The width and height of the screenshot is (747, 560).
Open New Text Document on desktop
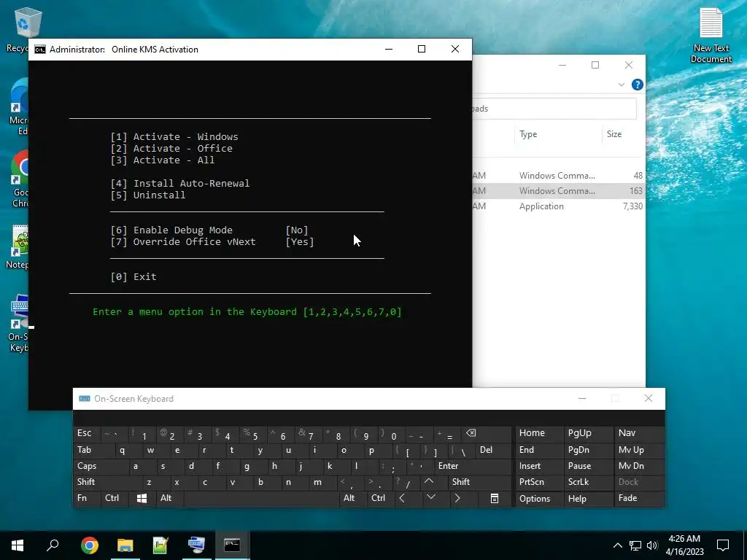[x=711, y=36]
